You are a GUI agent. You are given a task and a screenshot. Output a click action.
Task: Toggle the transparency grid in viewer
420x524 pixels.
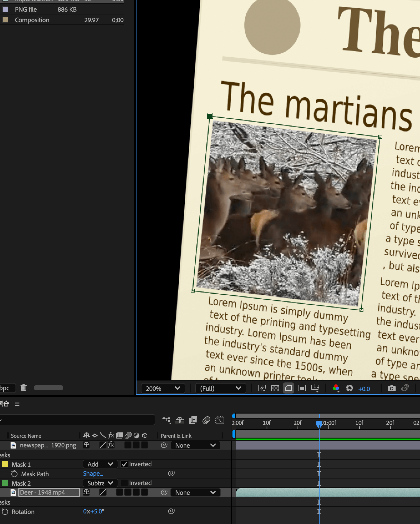coord(275,388)
